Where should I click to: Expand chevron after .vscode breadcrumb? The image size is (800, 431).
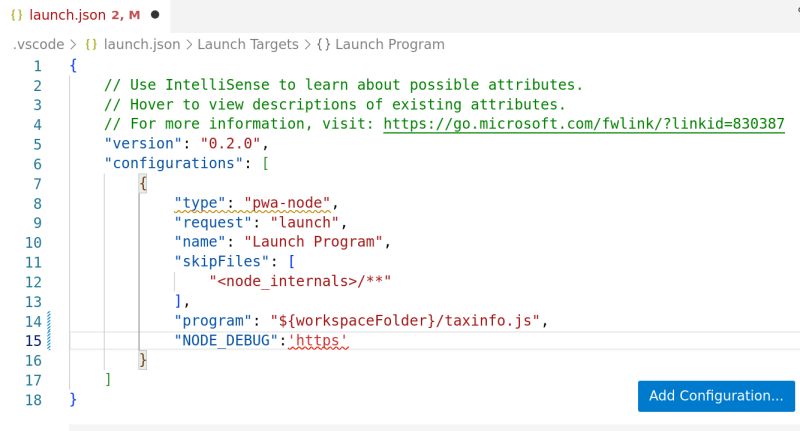pos(74,45)
